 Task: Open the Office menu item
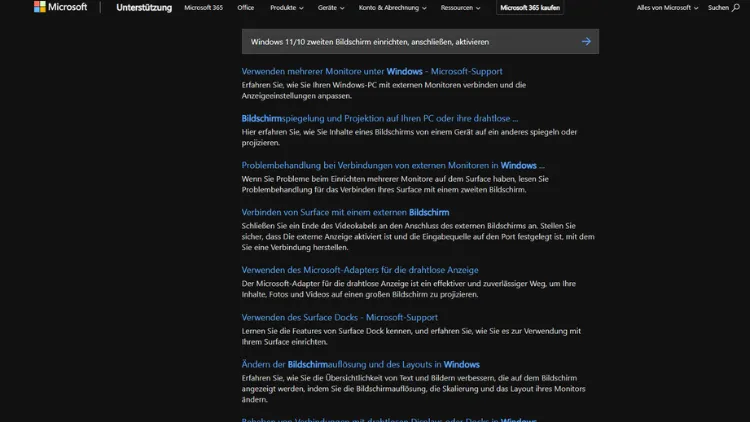click(245, 8)
